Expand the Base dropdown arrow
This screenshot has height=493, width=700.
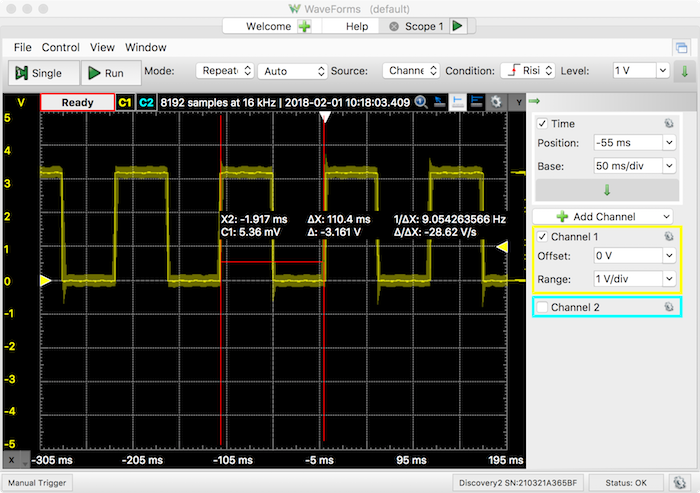[x=669, y=166]
